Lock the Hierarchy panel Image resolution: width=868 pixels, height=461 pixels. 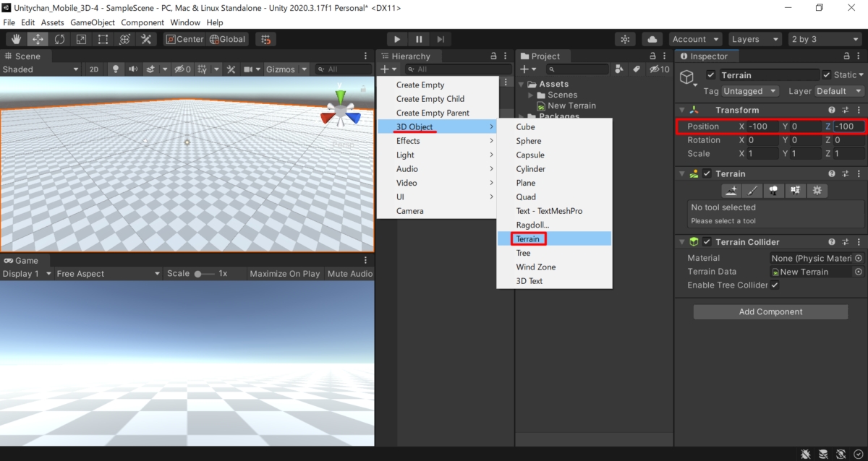494,56
